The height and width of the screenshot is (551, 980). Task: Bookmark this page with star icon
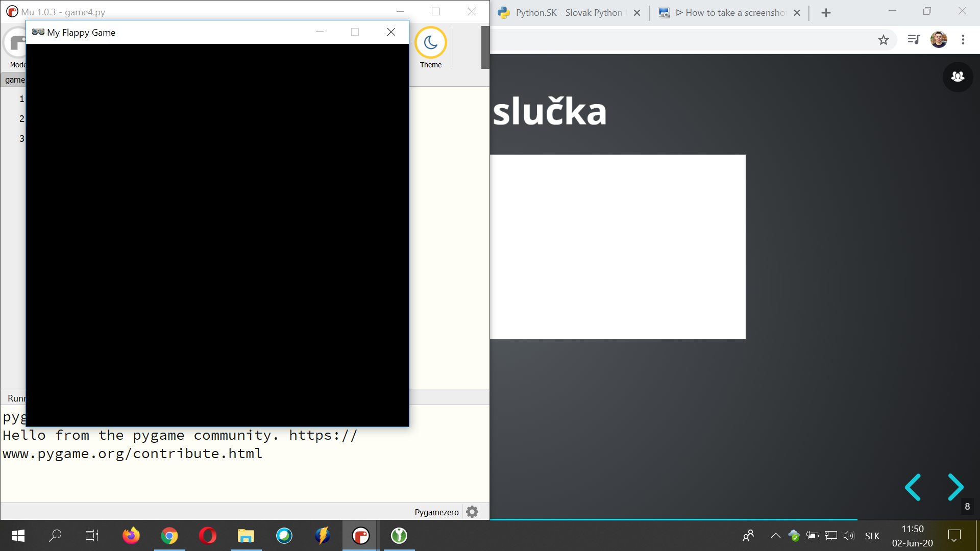(x=884, y=40)
